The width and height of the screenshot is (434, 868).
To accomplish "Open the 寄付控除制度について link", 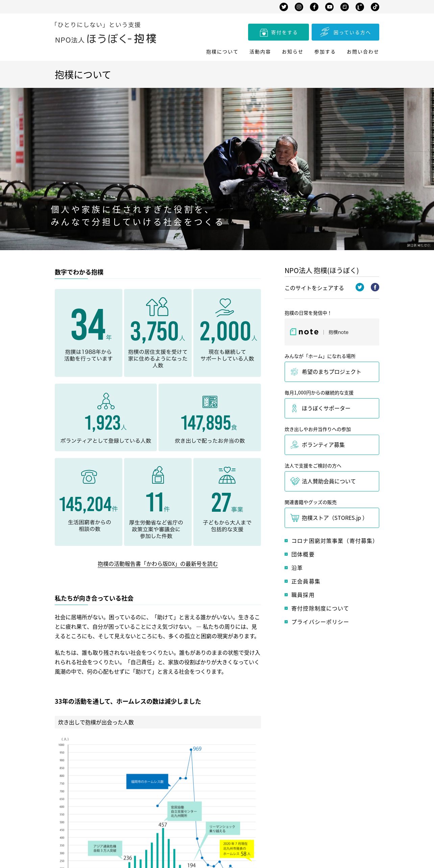I will click(320, 608).
